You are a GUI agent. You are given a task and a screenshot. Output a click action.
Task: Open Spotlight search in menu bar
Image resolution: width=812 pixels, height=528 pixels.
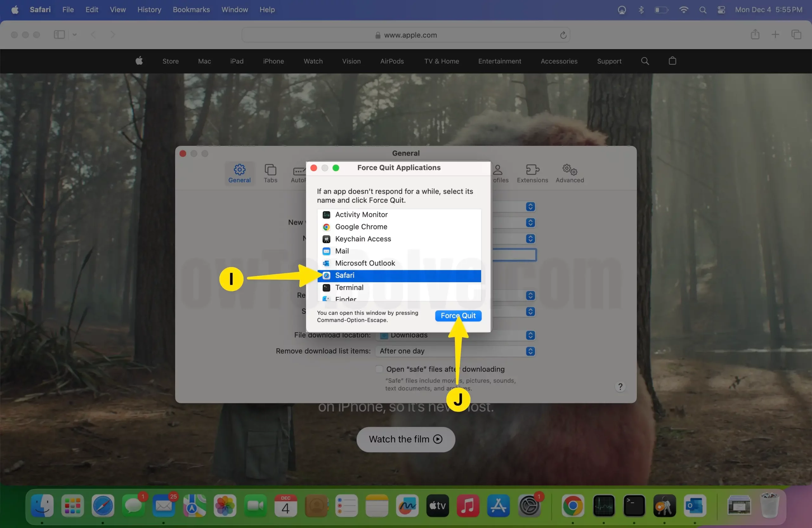tap(703, 10)
